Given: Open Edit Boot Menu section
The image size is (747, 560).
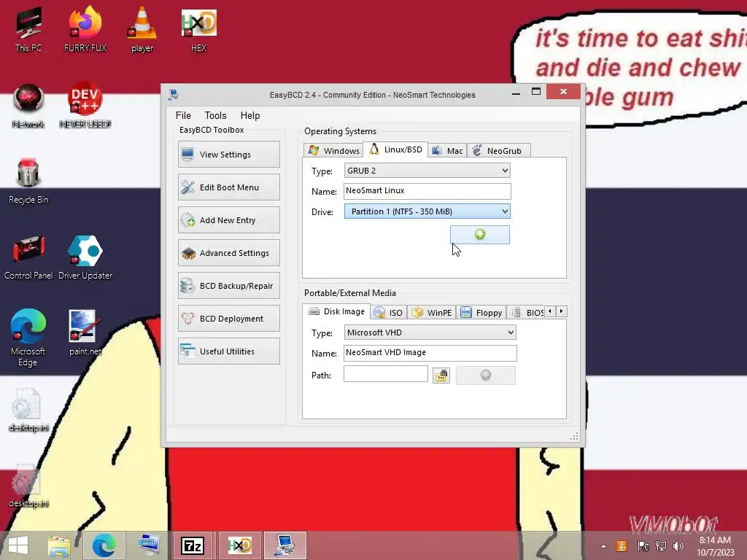Looking at the screenshot, I should pyautogui.click(x=228, y=187).
